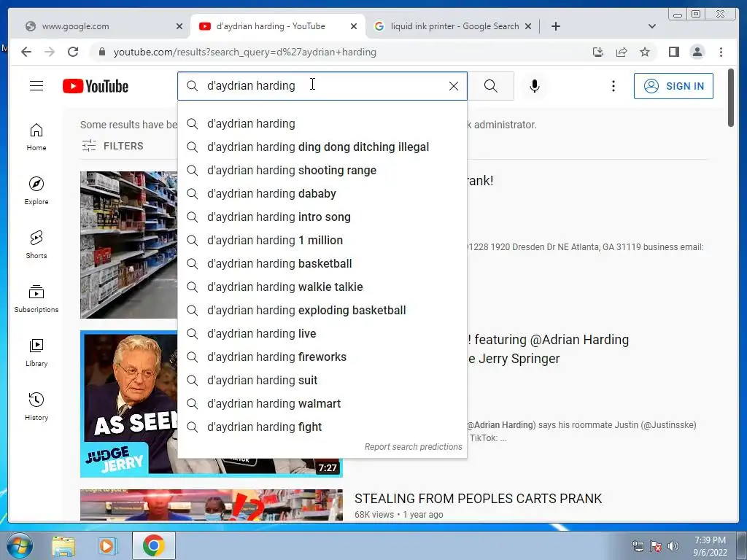This screenshot has width=747, height=560.
Task: Open the Chrome profile avatar icon
Action: (x=697, y=52)
